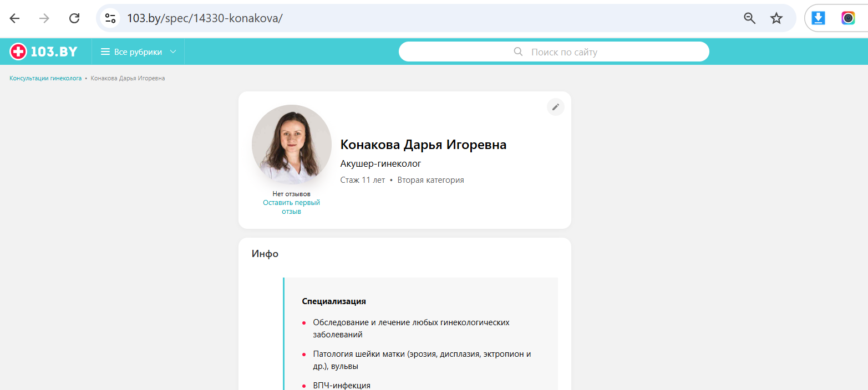Click the Все рубрики menu label
This screenshot has height=390, width=868.
pyautogui.click(x=138, y=52)
